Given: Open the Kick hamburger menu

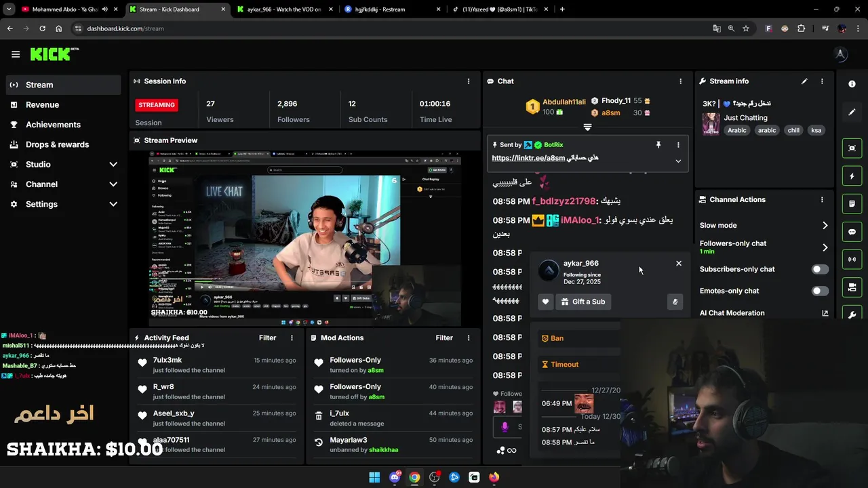Looking at the screenshot, I should click(16, 54).
